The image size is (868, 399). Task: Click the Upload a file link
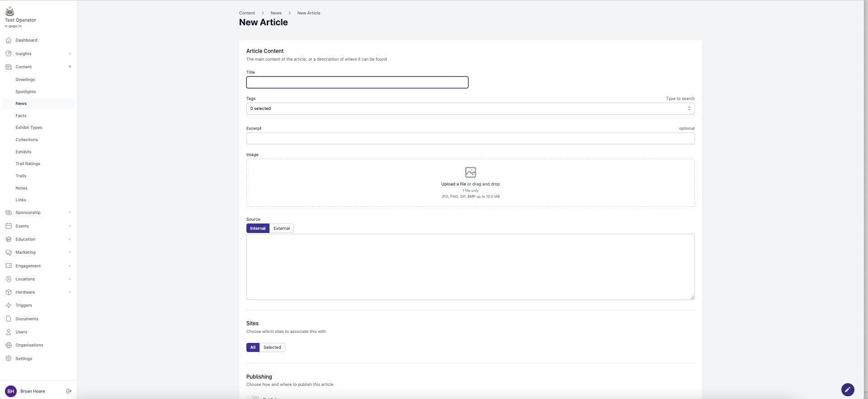point(453,184)
